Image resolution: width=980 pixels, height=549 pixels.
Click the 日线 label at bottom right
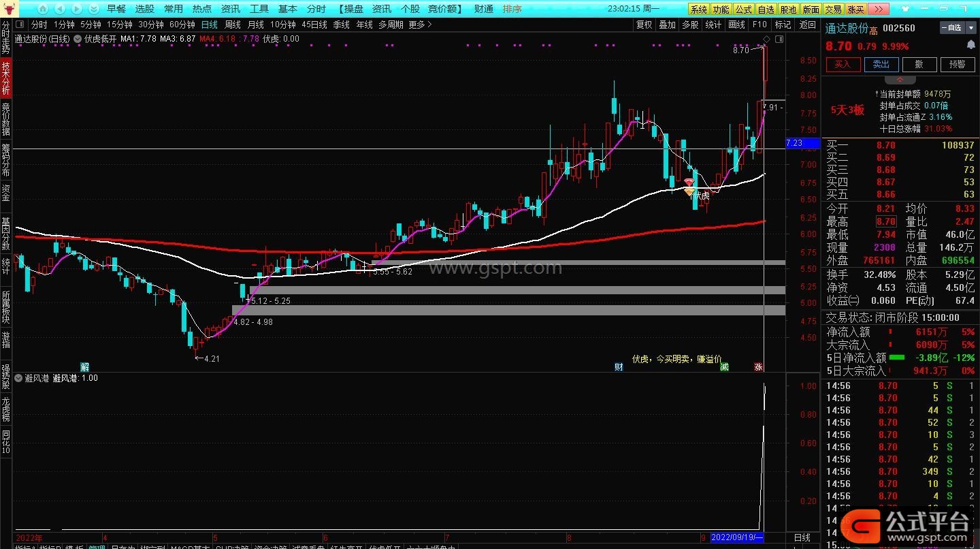802,538
